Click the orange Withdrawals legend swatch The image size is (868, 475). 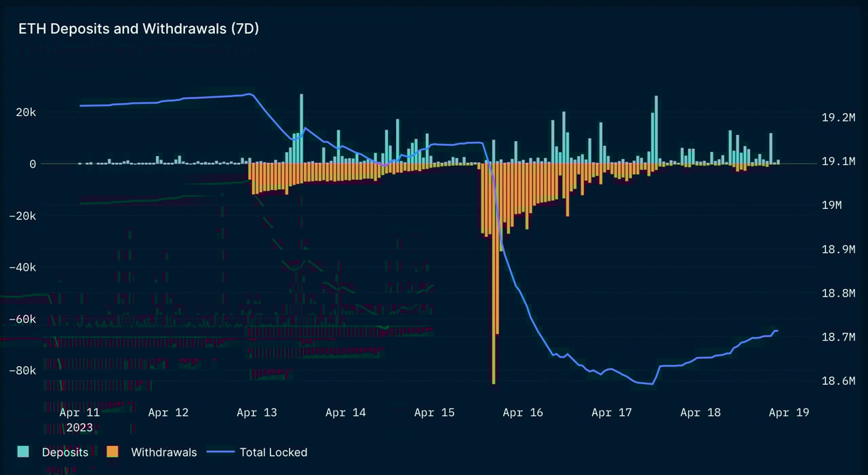(x=113, y=451)
